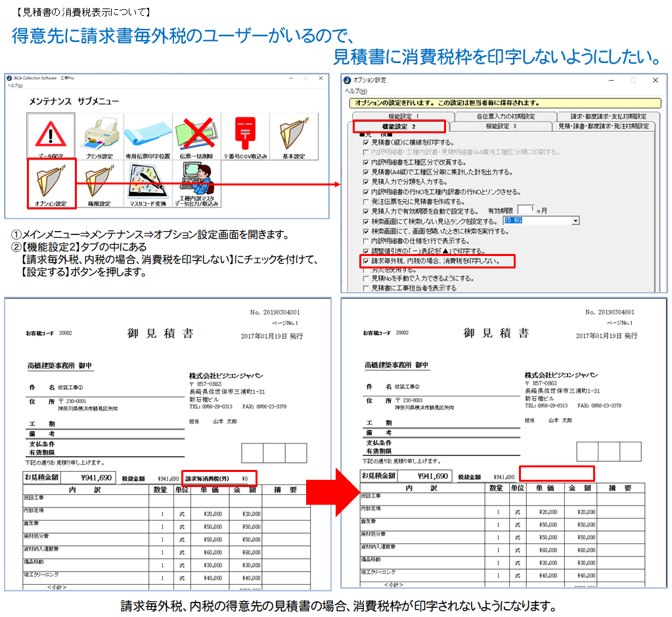Viewport: 672px width, 617px height.
Task: Open 権限設定 folder icon
Action: click(x=100, y=184)
